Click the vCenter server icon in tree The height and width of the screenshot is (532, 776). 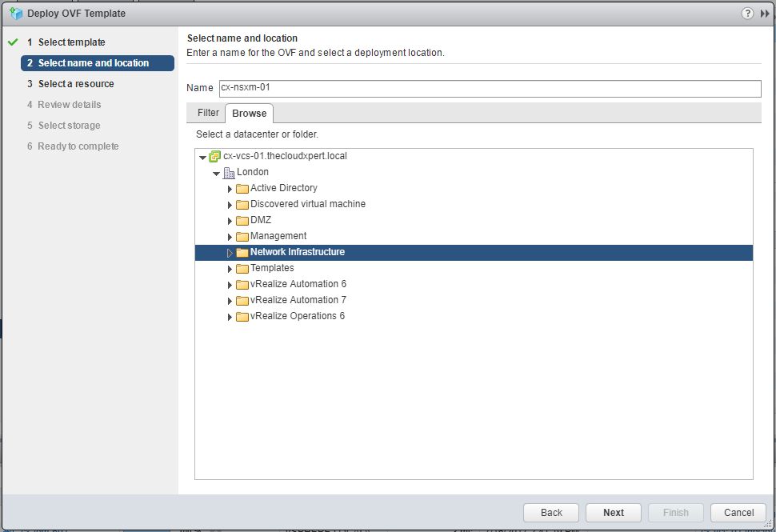(x=214, y=157)
